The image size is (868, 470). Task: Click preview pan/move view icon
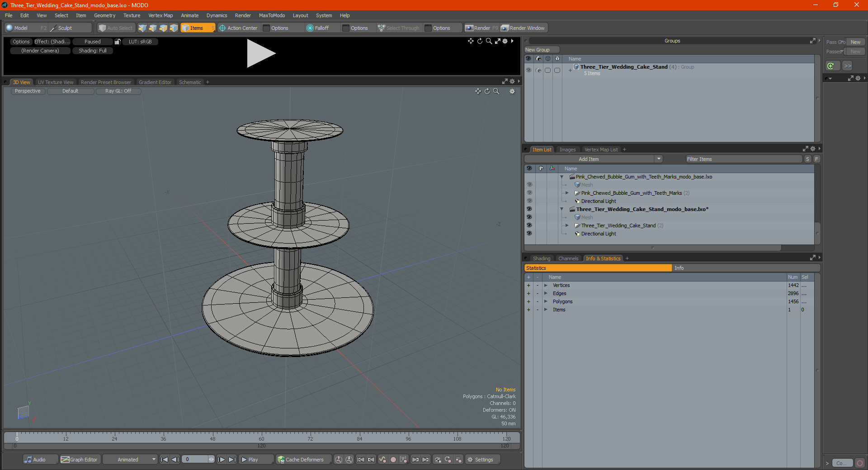[471, 41]
